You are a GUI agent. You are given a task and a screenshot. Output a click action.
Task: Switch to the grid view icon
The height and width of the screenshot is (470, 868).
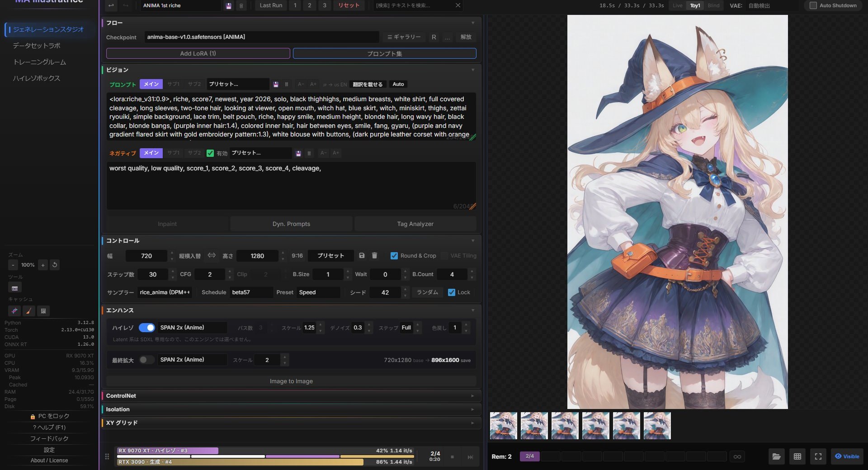click(x=797, y=456)
